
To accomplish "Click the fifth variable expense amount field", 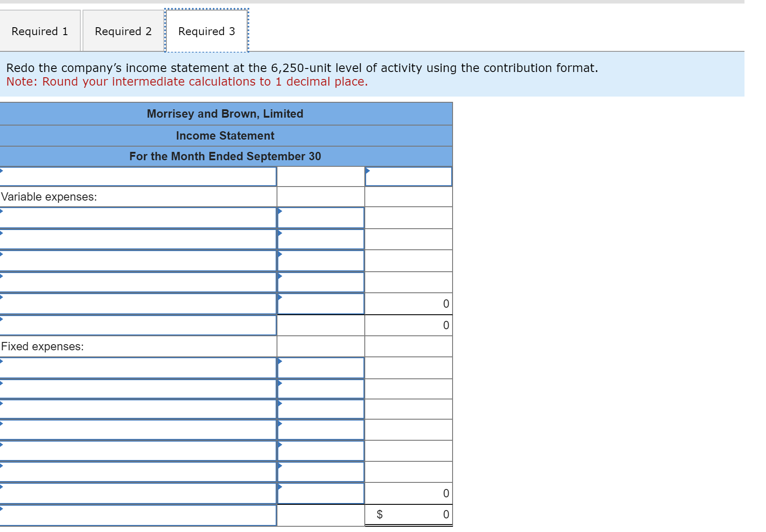I will [321, 304].
